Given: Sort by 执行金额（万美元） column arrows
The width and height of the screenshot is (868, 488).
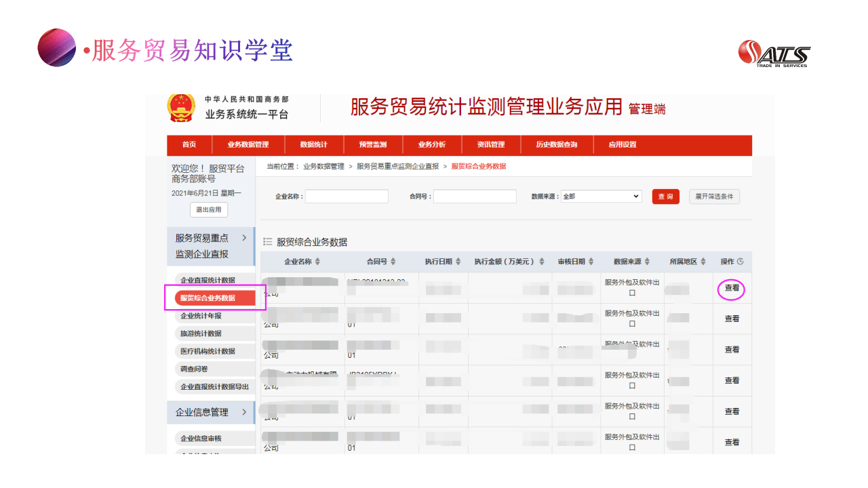Looking at the screenshot, I should pos(541,262).
